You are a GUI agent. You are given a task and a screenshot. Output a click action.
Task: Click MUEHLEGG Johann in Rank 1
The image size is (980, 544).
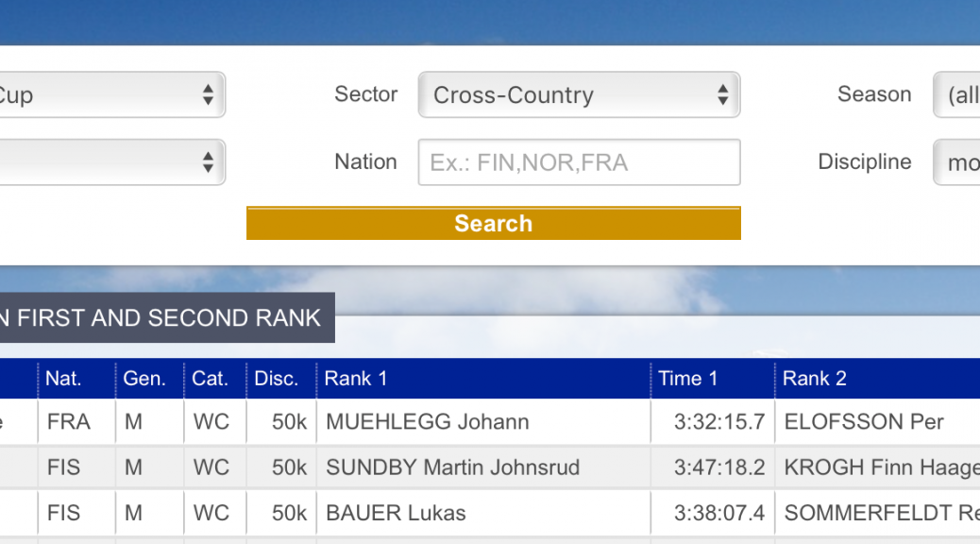(428, 422)
